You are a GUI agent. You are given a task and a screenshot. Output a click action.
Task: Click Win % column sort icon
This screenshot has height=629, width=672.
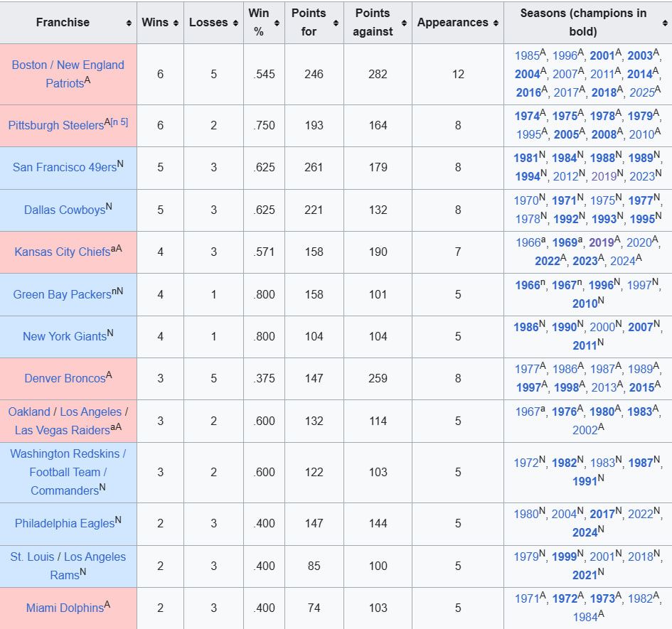click(x=277, y=23)
